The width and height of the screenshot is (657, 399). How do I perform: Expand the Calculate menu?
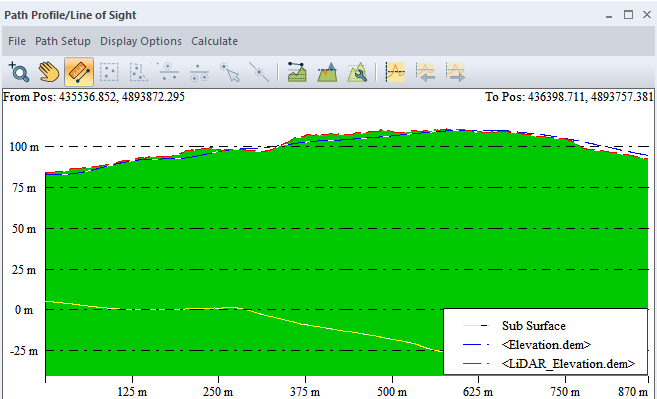click(215, 41)
